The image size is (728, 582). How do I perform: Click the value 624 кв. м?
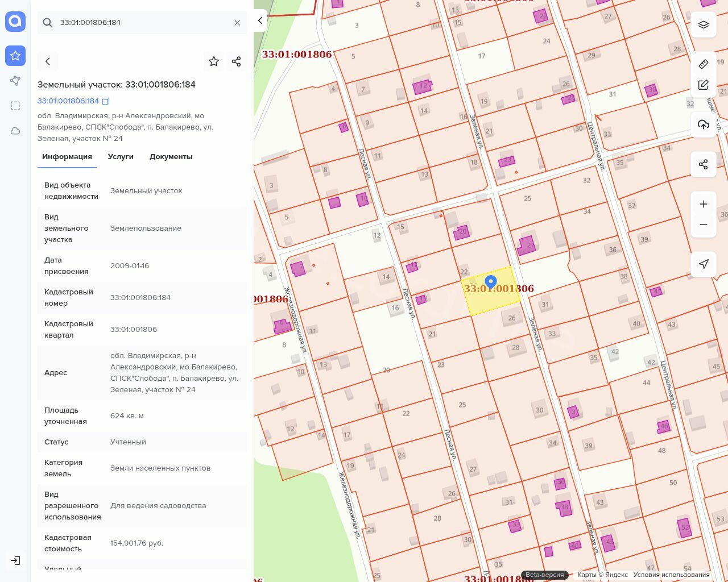point(127,416)
